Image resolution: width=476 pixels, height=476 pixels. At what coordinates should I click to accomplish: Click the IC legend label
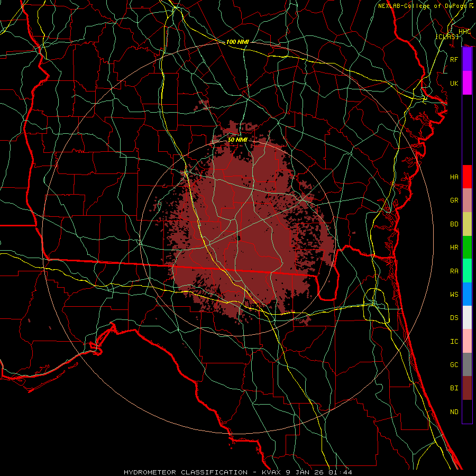[454, 342]
